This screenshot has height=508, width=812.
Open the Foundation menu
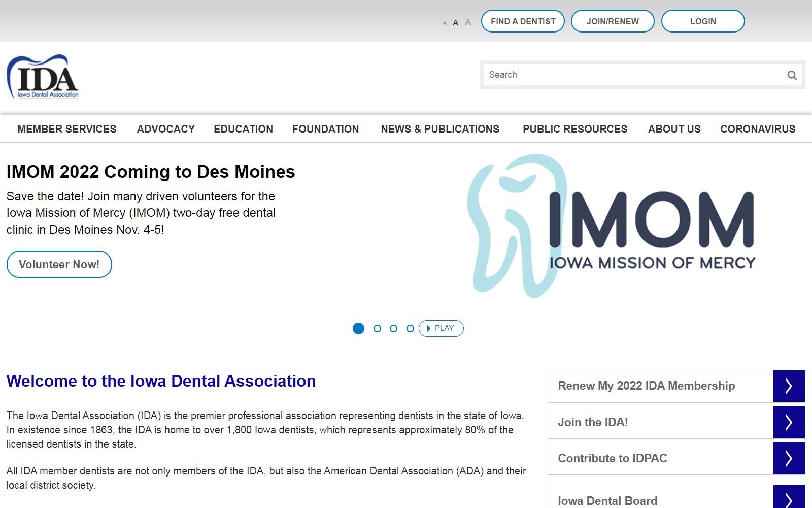point(326,129)
